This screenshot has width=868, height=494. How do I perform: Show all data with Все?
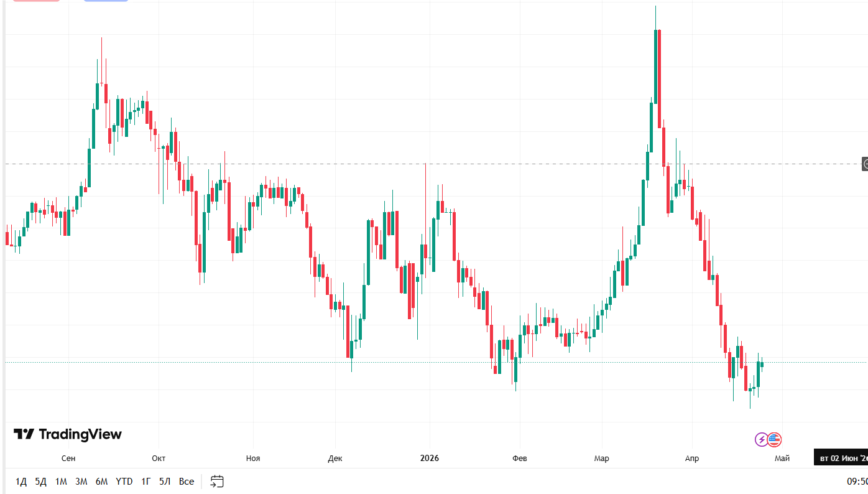click(187, 482)
